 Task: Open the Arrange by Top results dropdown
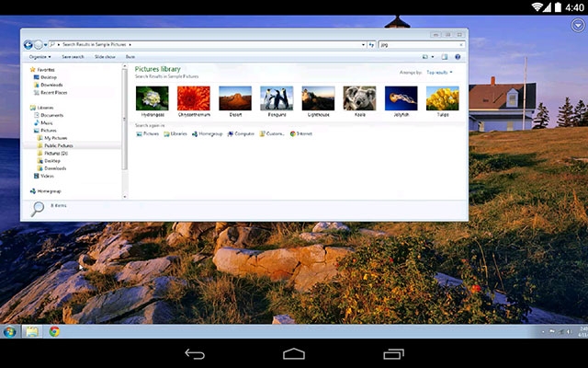click(439, 72)
